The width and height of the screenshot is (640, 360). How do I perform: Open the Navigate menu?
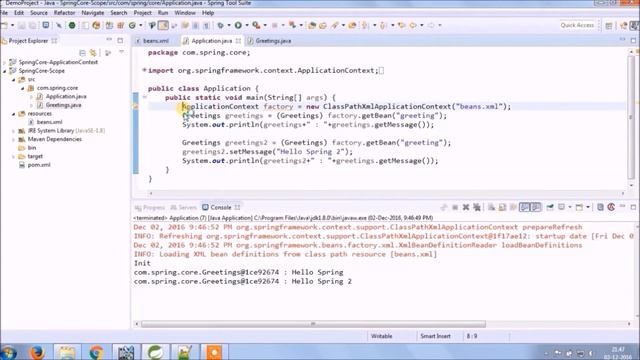(x=93, y=13)
